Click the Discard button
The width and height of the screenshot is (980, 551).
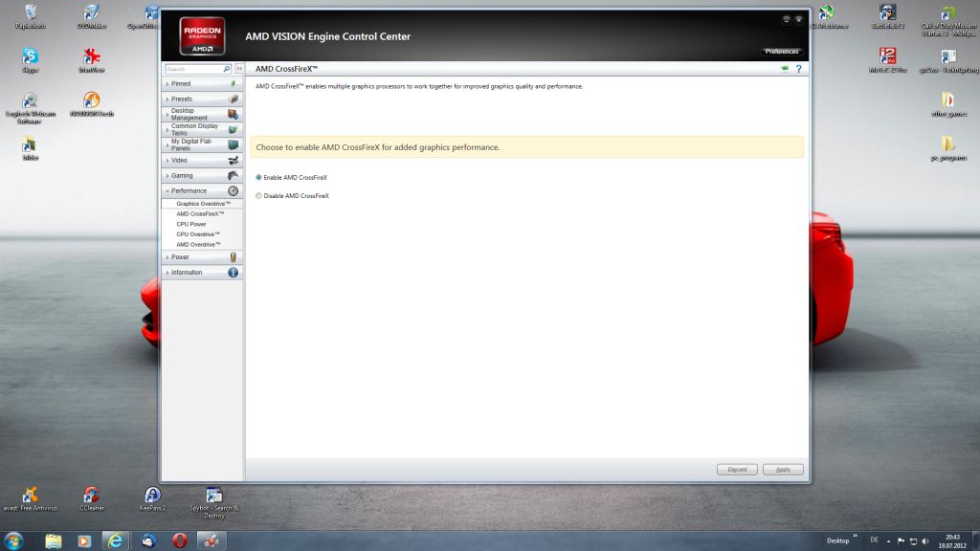click(737, 469)
